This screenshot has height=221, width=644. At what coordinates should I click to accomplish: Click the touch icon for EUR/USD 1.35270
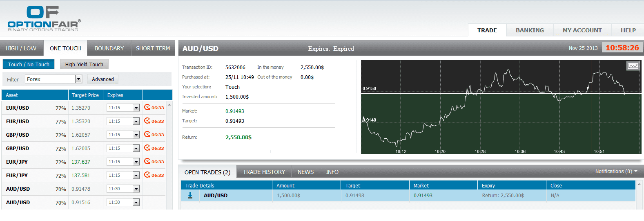coord(147,108)
